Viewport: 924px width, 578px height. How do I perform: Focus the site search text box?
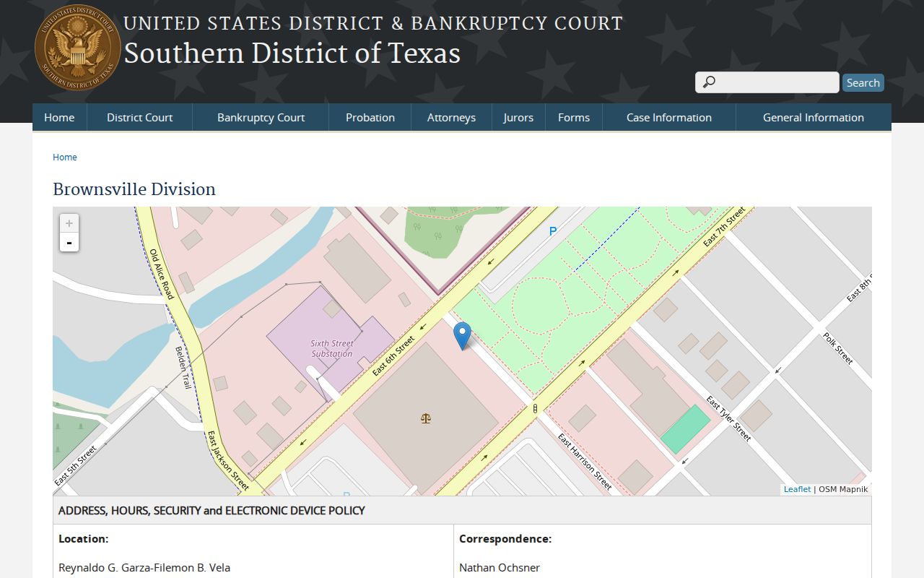point(767,82)
